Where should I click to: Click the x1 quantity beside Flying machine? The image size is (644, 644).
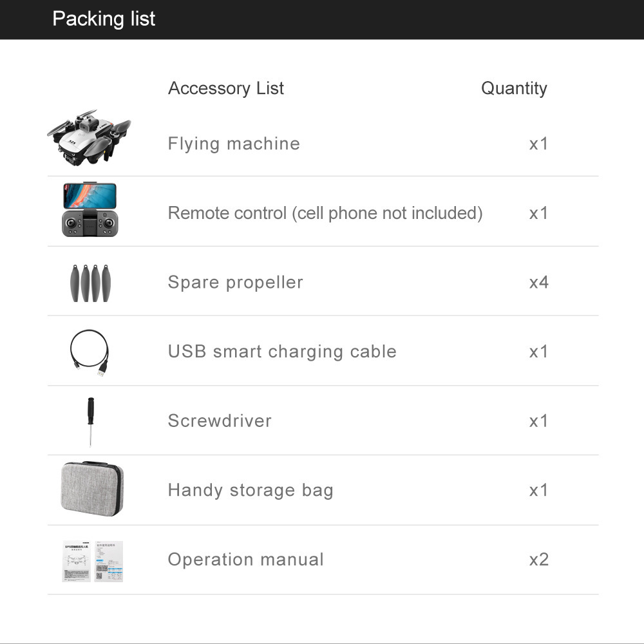pos(538,143)
